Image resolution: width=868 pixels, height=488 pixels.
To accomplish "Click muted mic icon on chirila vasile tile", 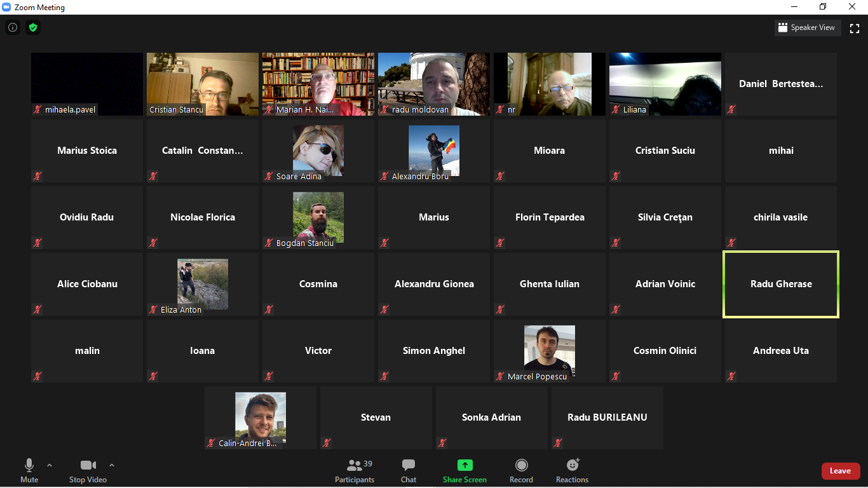I will tap(732, 243).
